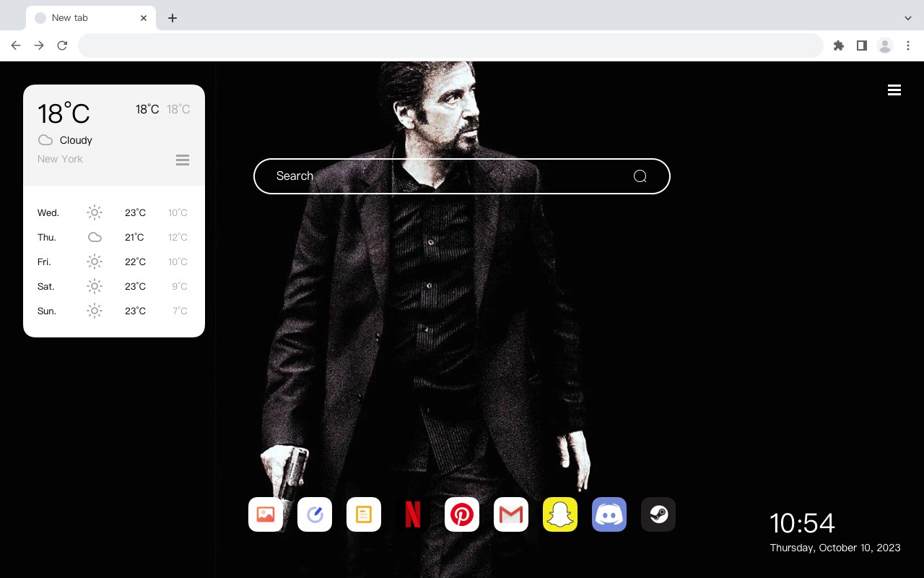The width and height of the screenshot is (924, 578).
Task: Click Friday's sunny weather icon
Action: (x=95, y=262)
